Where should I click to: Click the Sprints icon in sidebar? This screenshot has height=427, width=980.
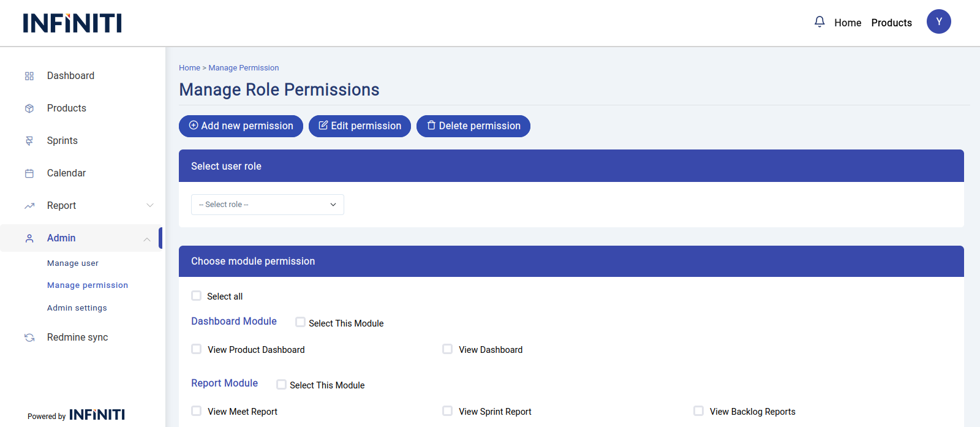29,141
